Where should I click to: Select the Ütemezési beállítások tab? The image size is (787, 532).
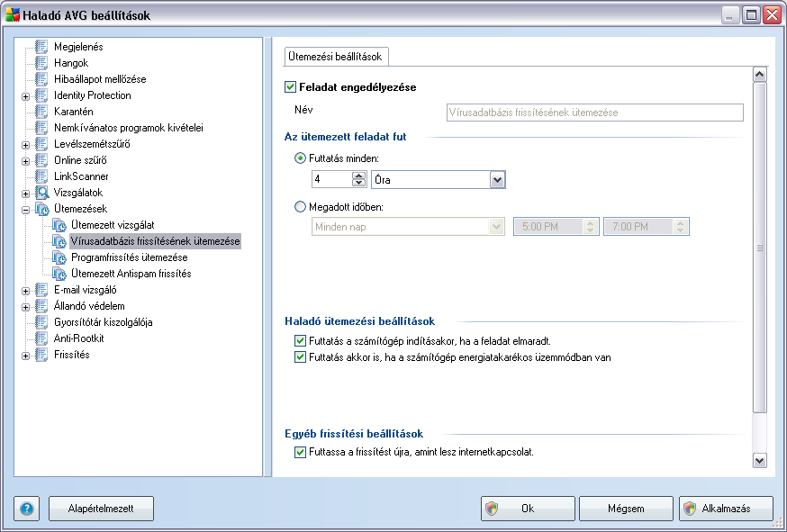335,57
